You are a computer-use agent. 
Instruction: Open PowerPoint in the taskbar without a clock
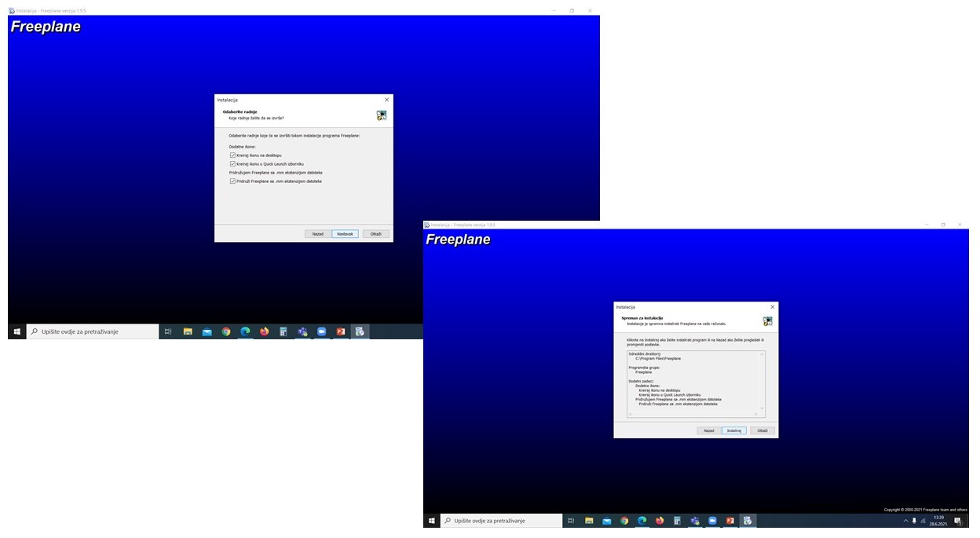point(341,331)
